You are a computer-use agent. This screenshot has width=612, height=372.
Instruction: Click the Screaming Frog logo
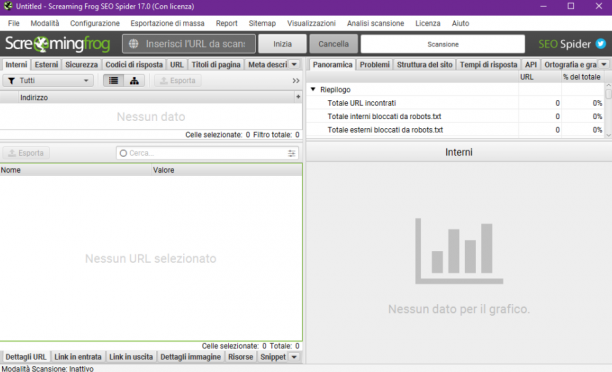coord(58,44)
